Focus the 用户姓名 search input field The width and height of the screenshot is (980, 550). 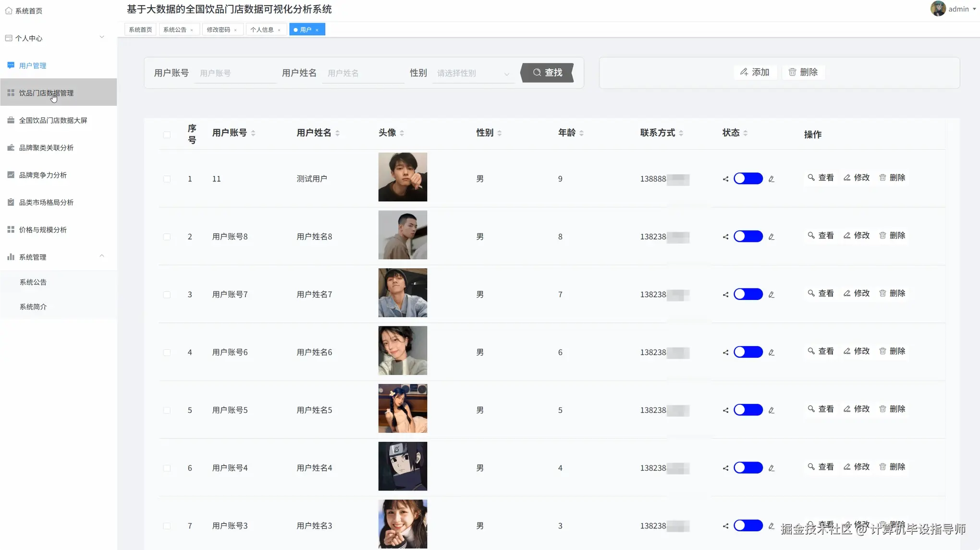pyautogui.click(x=363, y=74)
